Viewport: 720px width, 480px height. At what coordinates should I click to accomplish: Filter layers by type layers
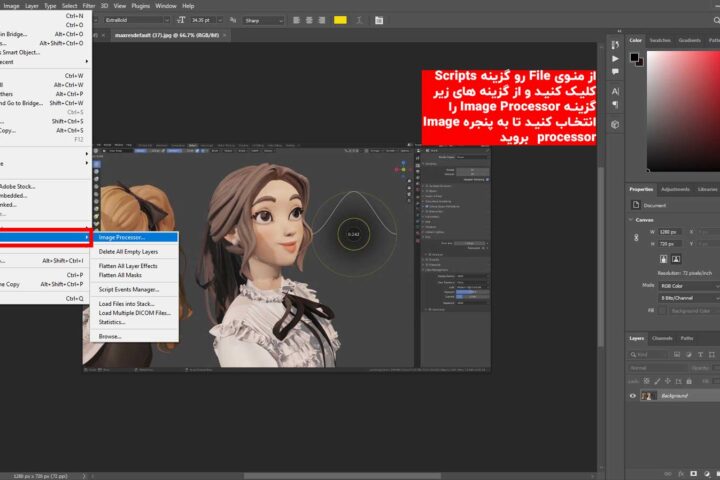pyautogui.click(x=700, y=355)
